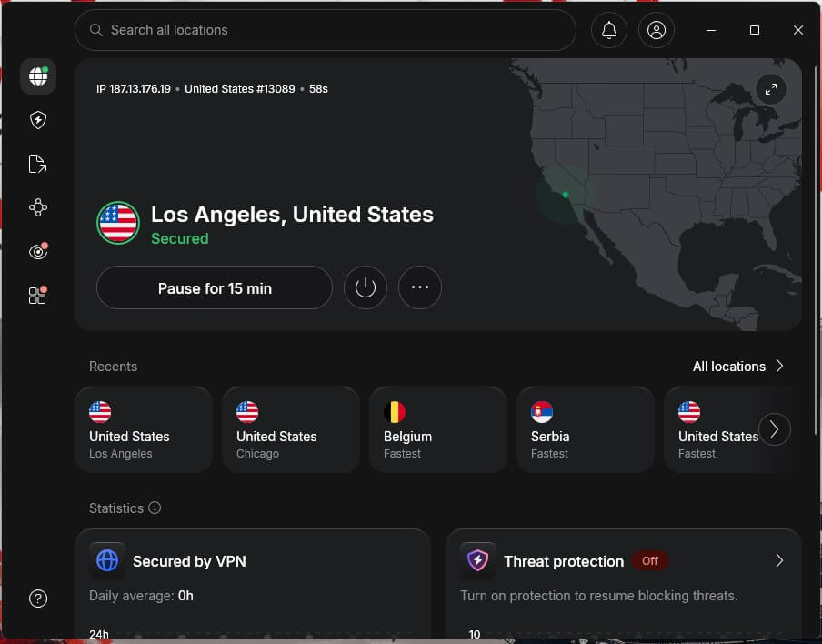Open the Threat protection card title
This screenshot has width=822, height=644.
tap(564, 561)
